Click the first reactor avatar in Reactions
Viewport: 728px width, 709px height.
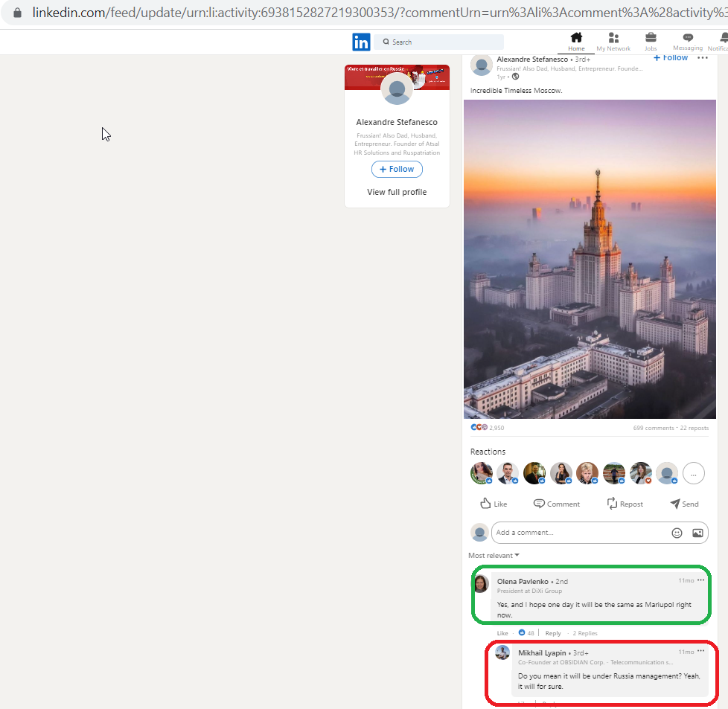pyautogui.click(x=482, y=473)
